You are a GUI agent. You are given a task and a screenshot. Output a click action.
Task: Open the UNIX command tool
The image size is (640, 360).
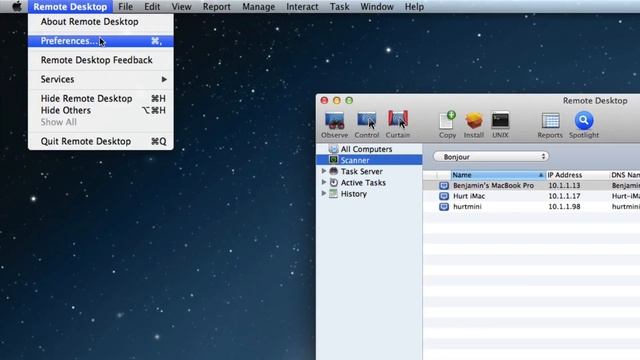coord(500,121)
